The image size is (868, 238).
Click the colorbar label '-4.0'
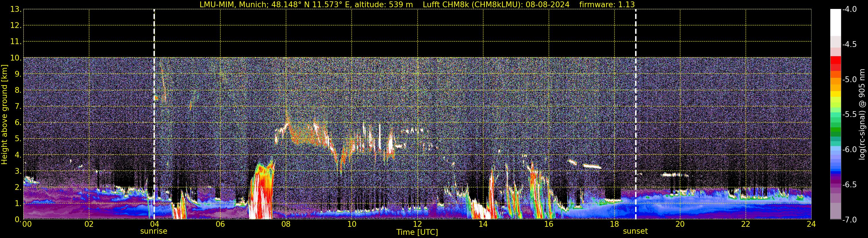[849, 10]
